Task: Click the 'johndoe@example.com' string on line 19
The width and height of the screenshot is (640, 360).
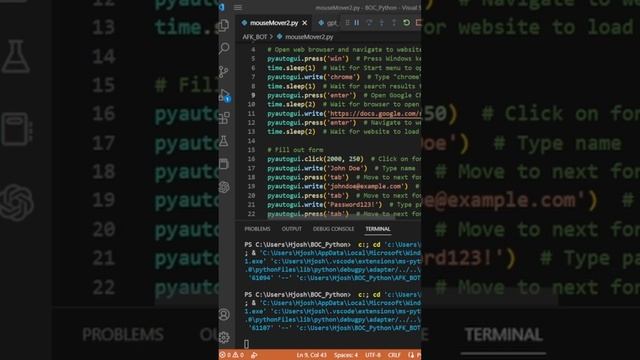Action: point(365,187)
